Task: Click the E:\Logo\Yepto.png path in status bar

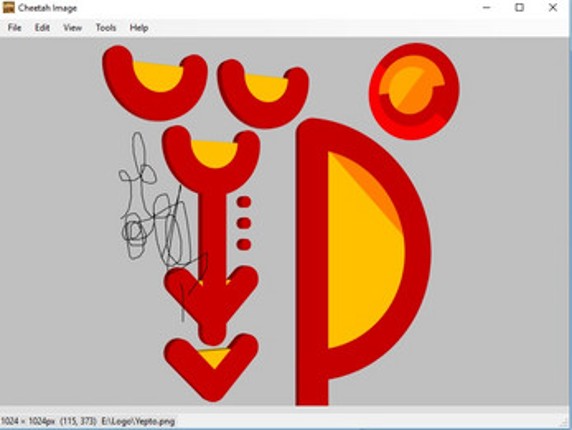Action: pos(138,422)
